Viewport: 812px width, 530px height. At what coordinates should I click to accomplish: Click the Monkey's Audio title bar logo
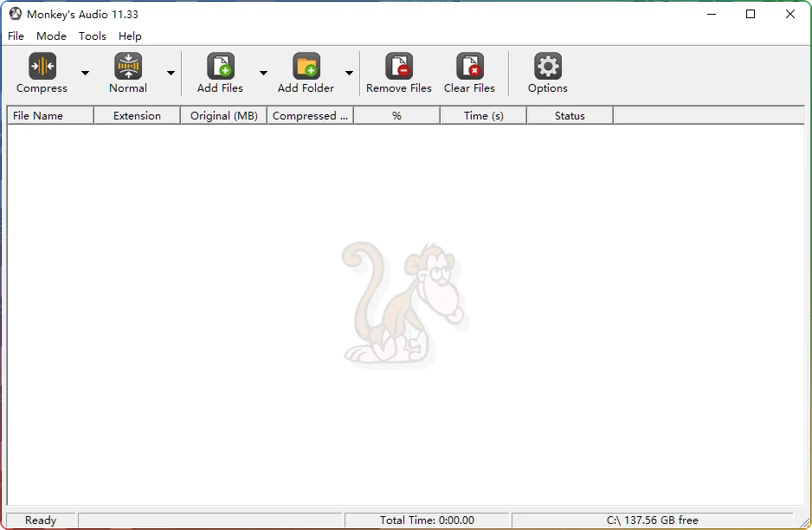pyautogui.click(x=16, y=14)
